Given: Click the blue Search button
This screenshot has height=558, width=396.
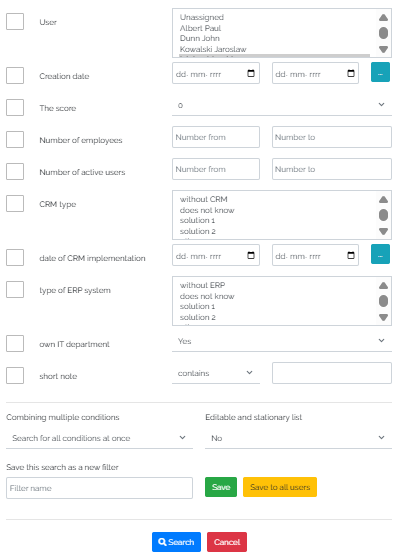Looking at the screenshot, I should pyautogui.click(x=176, y=542).
